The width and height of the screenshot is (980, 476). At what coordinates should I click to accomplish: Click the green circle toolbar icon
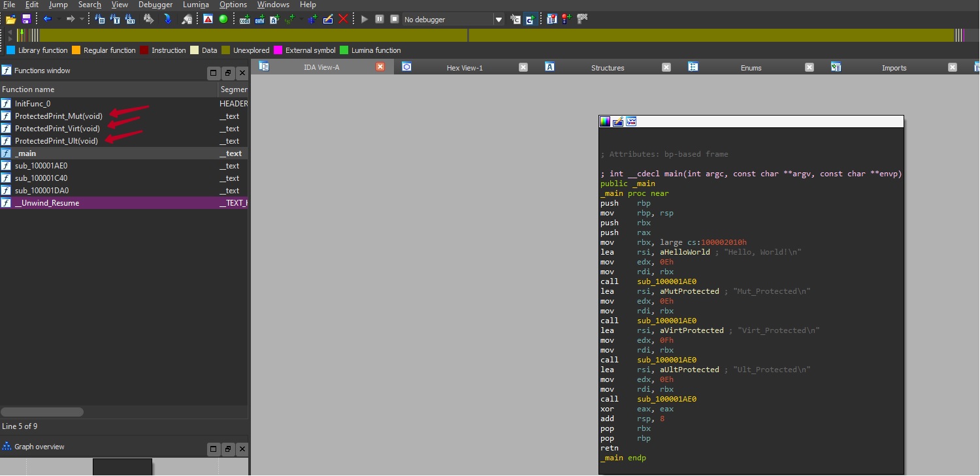[x=223, y=19]
